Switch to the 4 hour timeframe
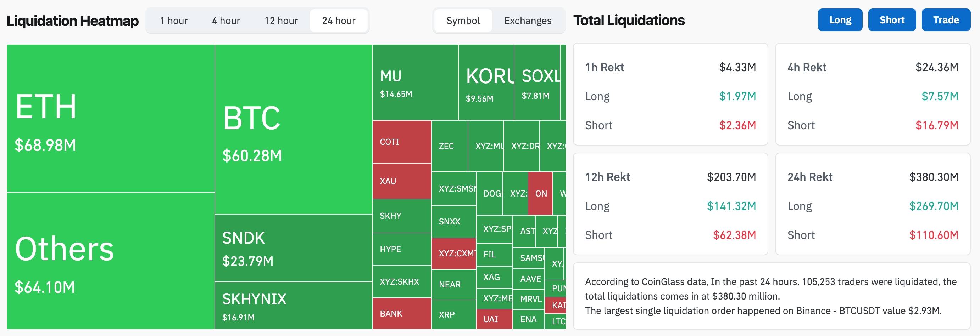980x336 pixels. (226, 21)
